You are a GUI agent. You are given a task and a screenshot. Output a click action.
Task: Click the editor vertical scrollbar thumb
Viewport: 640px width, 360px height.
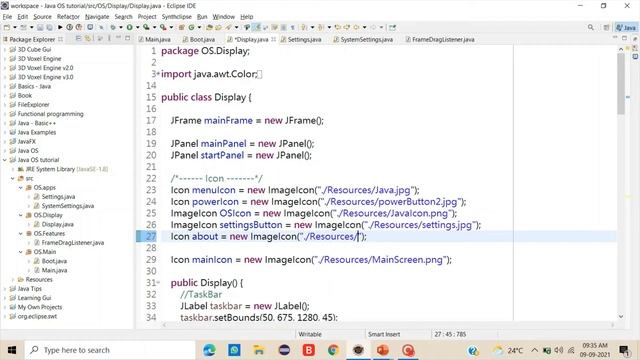click(621, 84)
